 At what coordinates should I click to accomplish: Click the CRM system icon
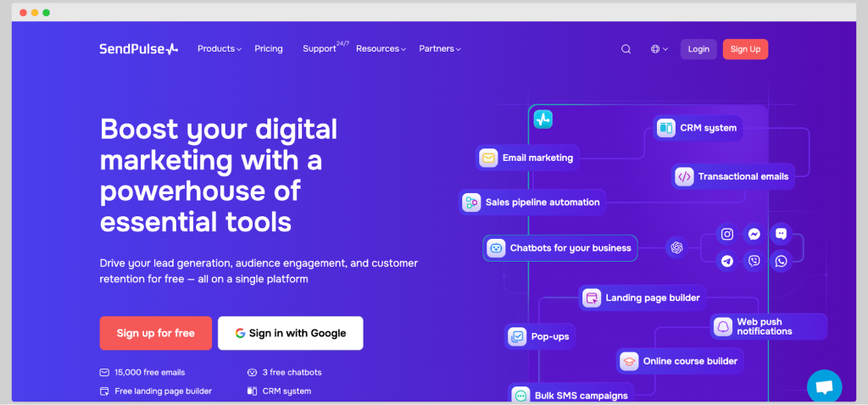pyautogui.click(x=666, y=128)
